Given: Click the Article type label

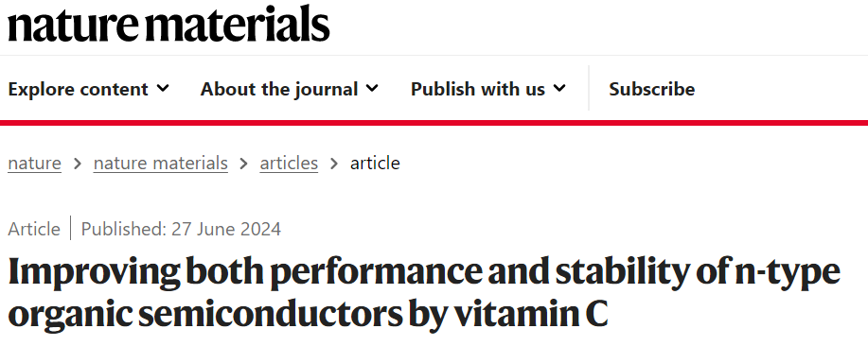Looking at the screenshot, I should 34,229.
